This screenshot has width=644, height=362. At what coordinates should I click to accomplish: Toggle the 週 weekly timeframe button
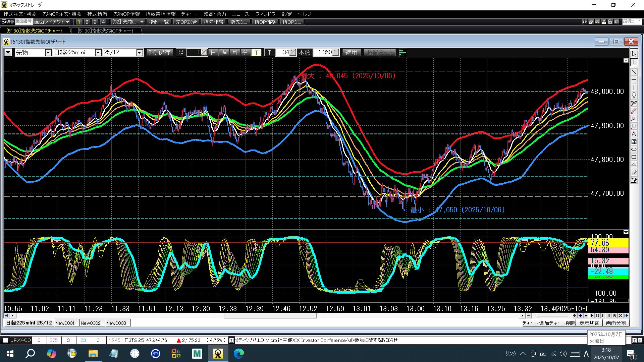pyautogui.click(x=224, y=53)
